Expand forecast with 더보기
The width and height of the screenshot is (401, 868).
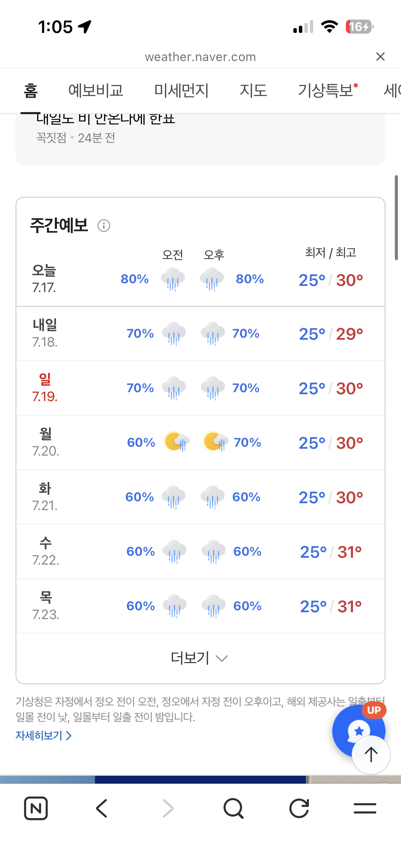tap(199, 658)
